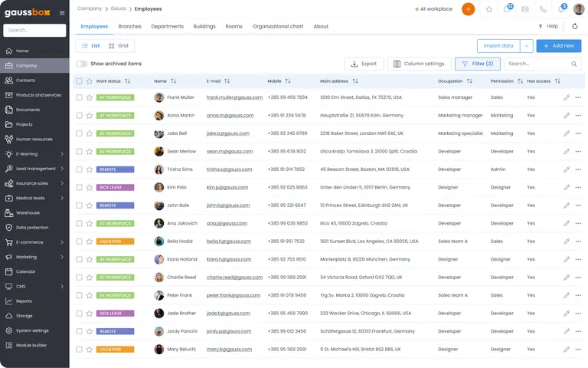Check the Frank Muller row checkbox
The height and width of the screenshot is (368, 588).
pos(79,97)
